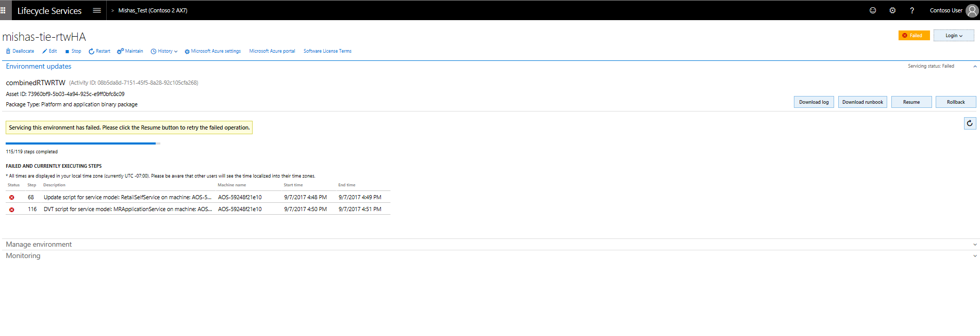
Task: Stop the environment
Action: pos(73,51)
